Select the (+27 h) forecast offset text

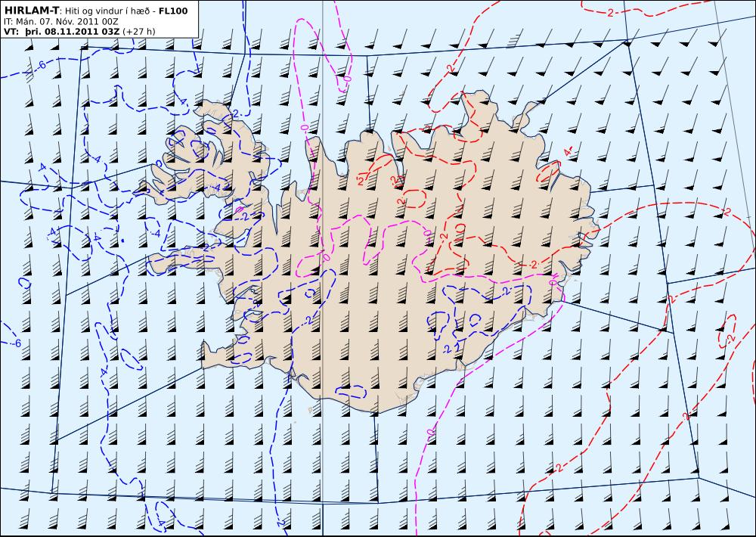point(139,32)
